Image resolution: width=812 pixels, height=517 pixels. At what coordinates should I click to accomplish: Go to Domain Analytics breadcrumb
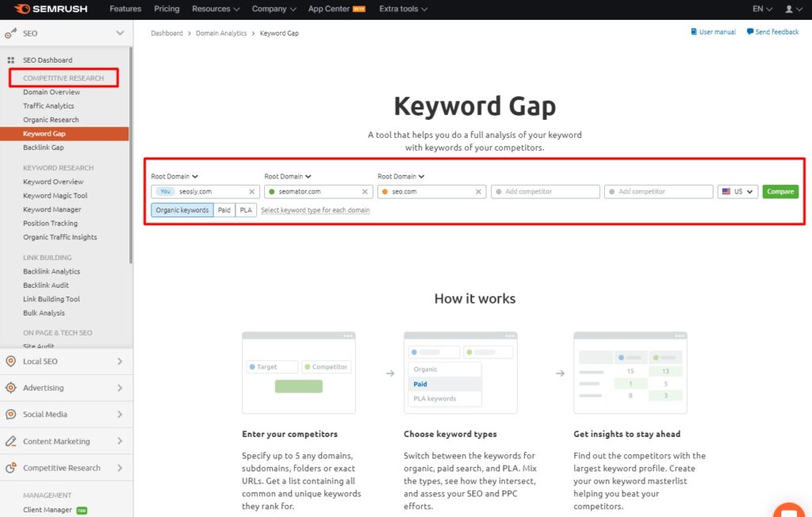[220, 33]
